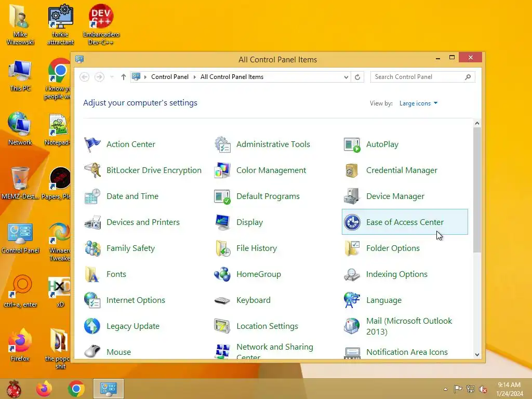The width and height of the screenshot is (532, 399).
Task: Click the network tray icon
Action: pos(471,389)
